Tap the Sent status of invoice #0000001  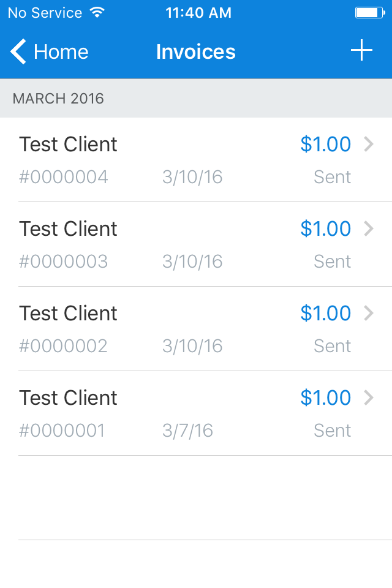point(333,430)
